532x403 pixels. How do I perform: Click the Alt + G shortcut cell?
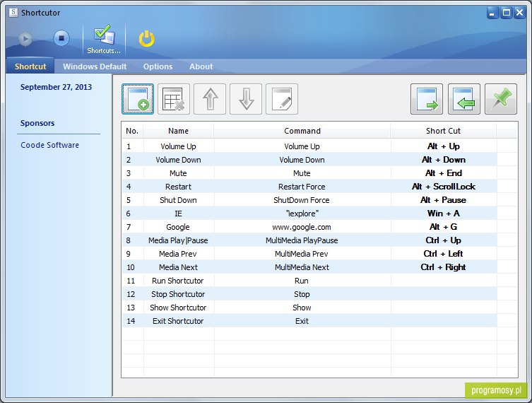pos(444,227)
